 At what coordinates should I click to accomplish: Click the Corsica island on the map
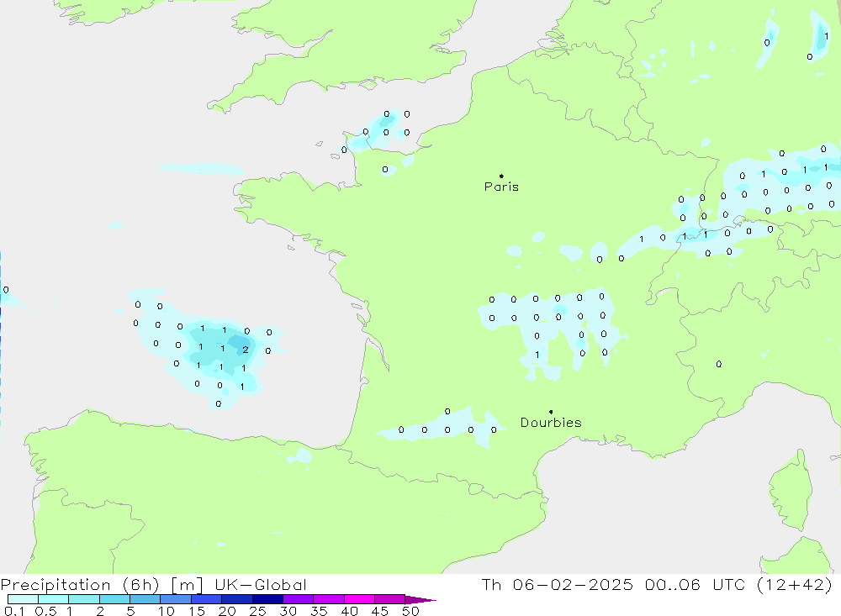tap(791, 491)
